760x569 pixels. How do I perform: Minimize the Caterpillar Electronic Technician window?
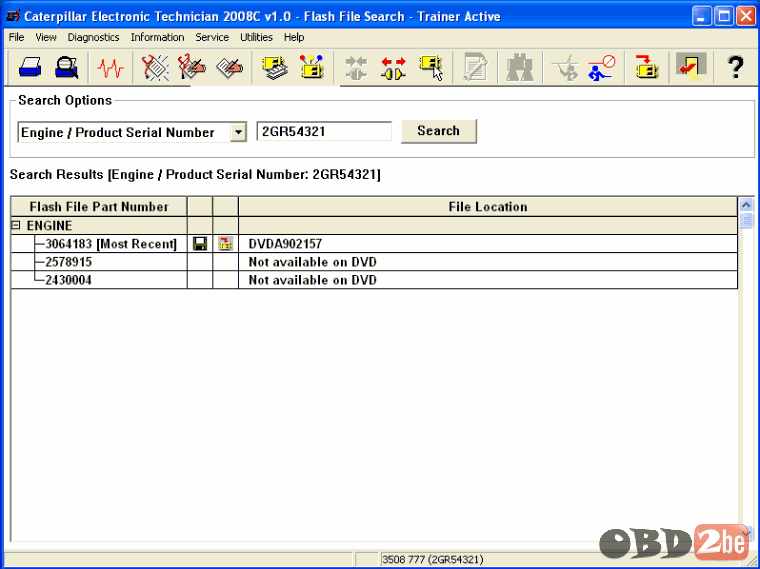pos(701,16)
